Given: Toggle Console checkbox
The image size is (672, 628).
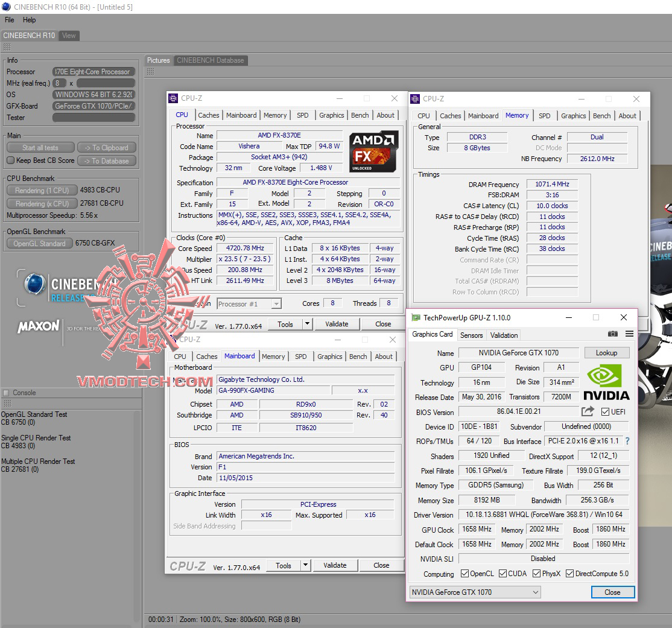Looking at the screenshot, I should click(6, 393).
